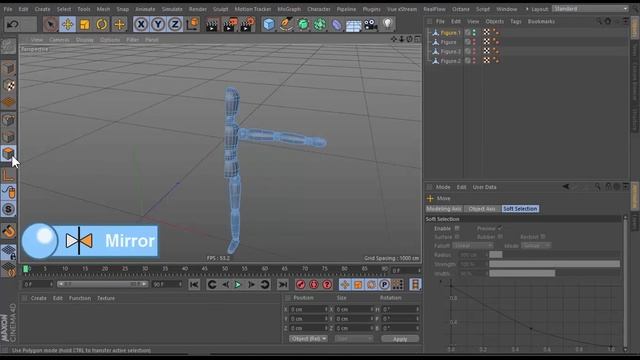
Task: Open the Layout Standard dropdown
Action: click(x=590, y=9)
